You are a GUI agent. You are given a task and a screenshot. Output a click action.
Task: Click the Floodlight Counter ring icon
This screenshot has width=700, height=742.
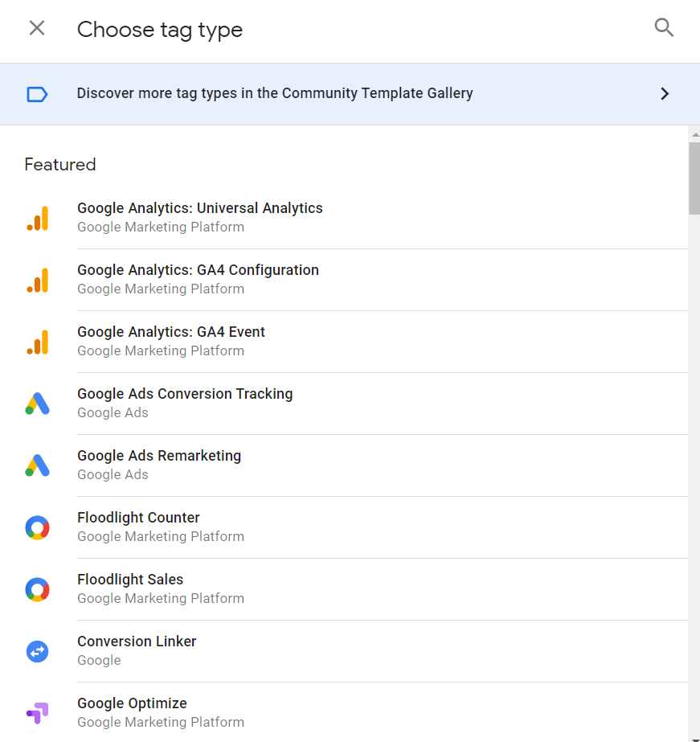[x=37, y=527]
